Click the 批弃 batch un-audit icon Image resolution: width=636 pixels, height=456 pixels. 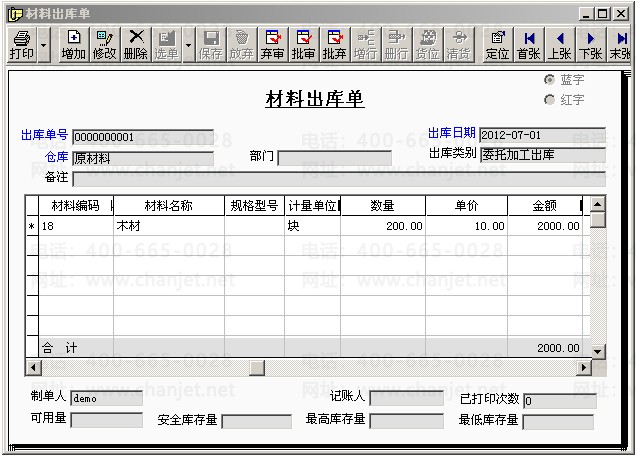335,45
